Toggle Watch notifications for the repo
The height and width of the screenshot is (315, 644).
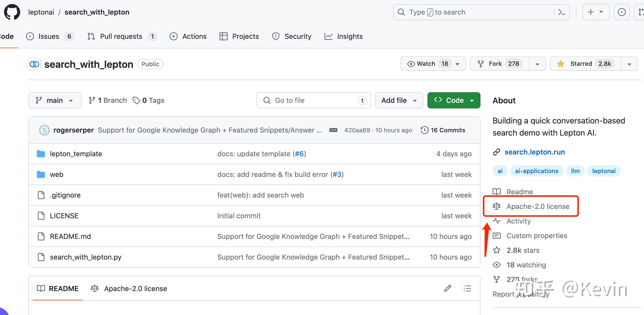[426, 64]
